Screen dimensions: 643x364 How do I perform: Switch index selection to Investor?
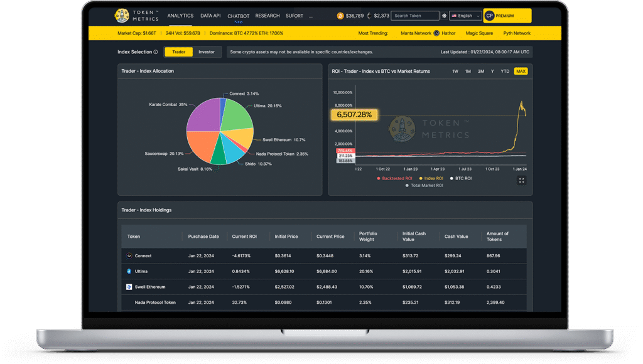click(x=207, y=52)
